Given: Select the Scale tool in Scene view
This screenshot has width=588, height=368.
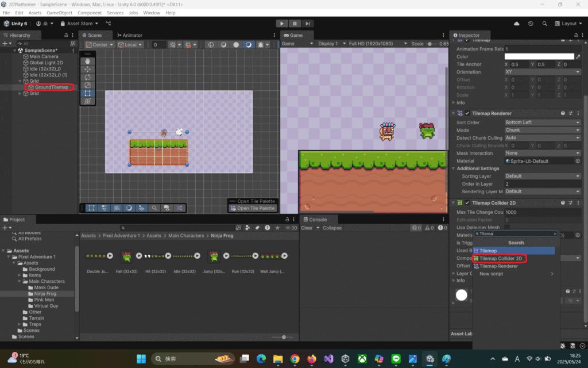Looking at the screenshot, I should (87, 85).
